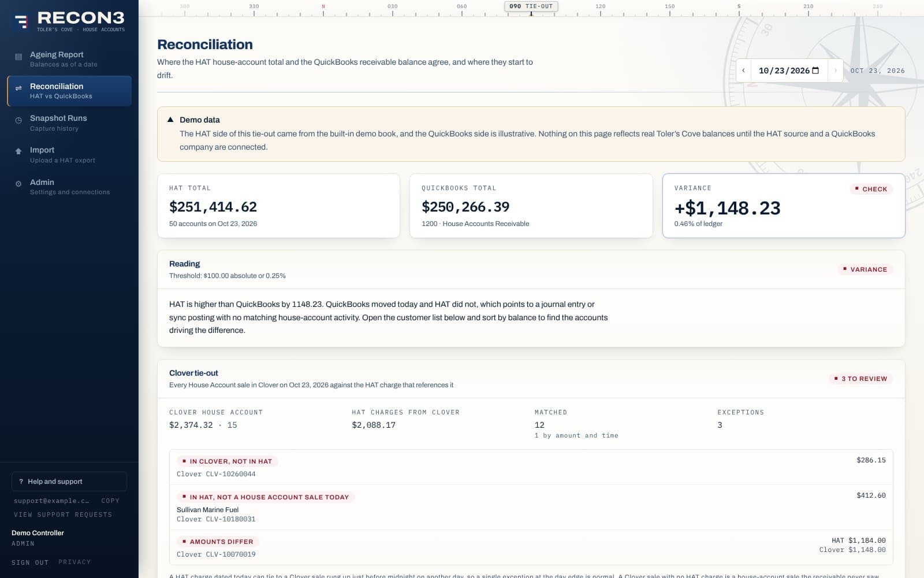
Task: Copy the support email address
Action: pos(110,501)
